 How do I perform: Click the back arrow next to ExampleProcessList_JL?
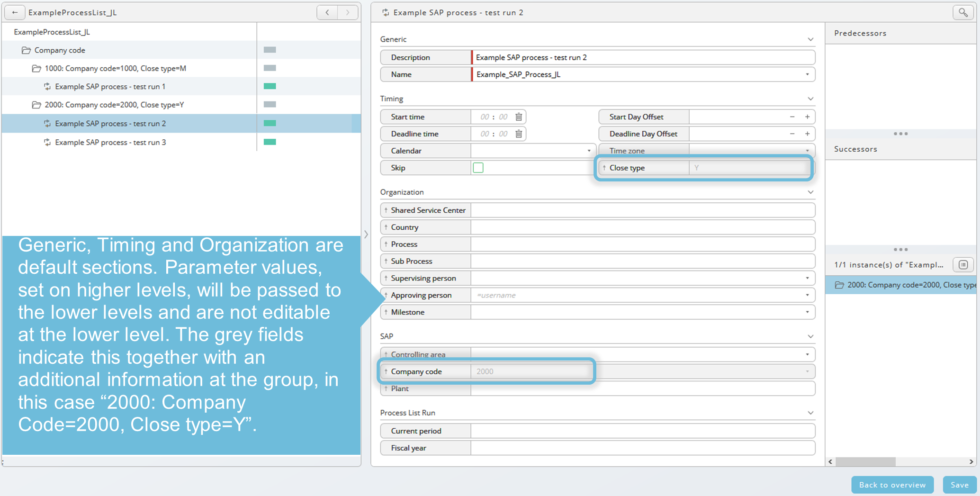point(15,12)
